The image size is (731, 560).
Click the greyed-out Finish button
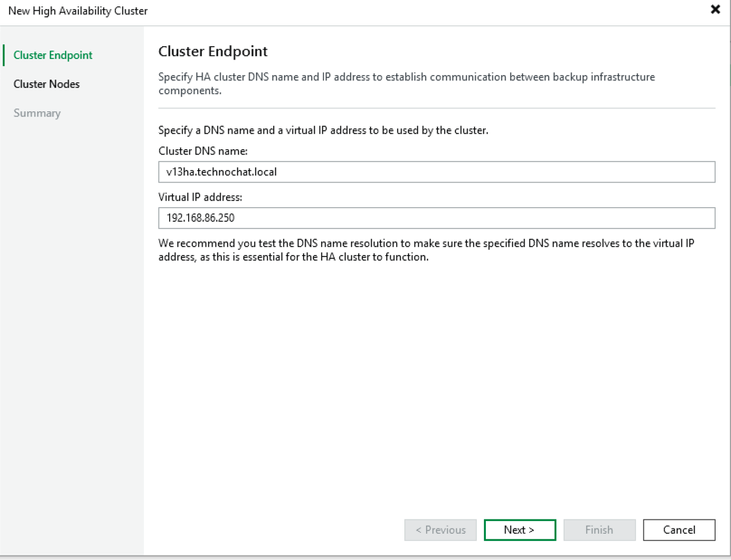tap(599, 530)
